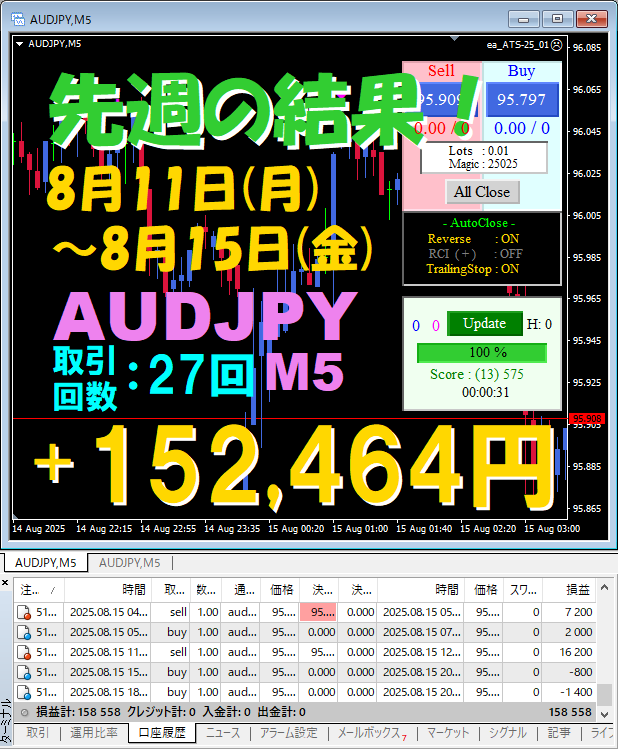
Task: Click the Lots : 0.01 Magic info box
Action: point(483,158)
